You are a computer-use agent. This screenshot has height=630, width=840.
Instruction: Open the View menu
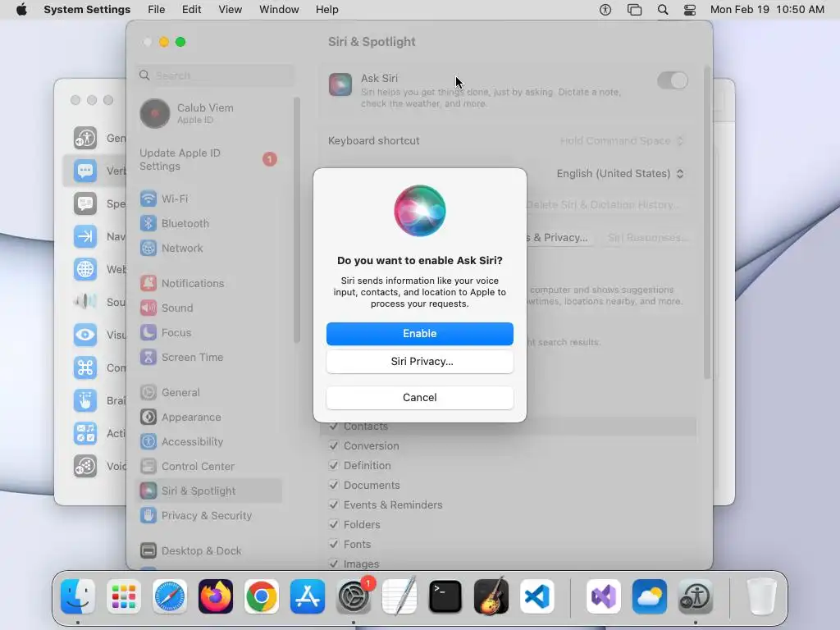point(230,10)
